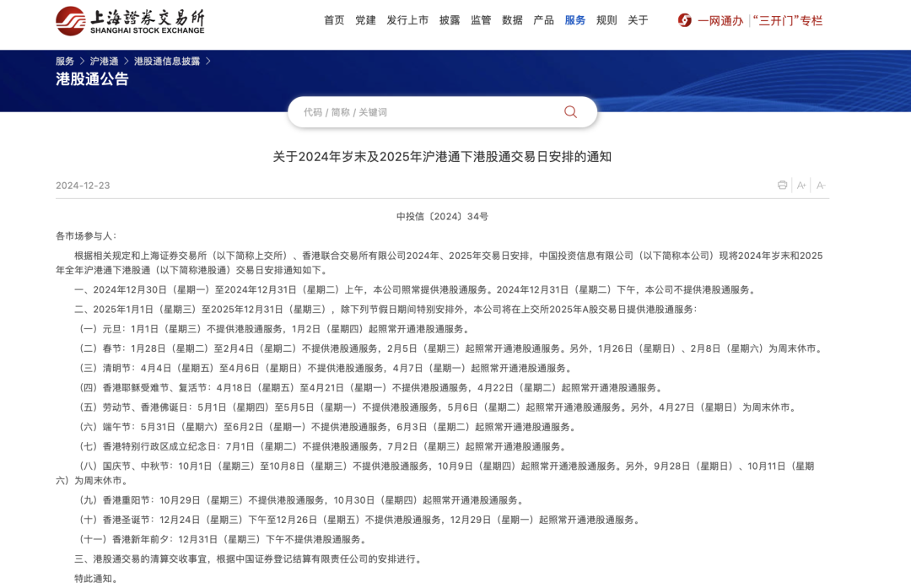
Task: Expand the 披露 navigation menu
Action: tap(450, 20)
